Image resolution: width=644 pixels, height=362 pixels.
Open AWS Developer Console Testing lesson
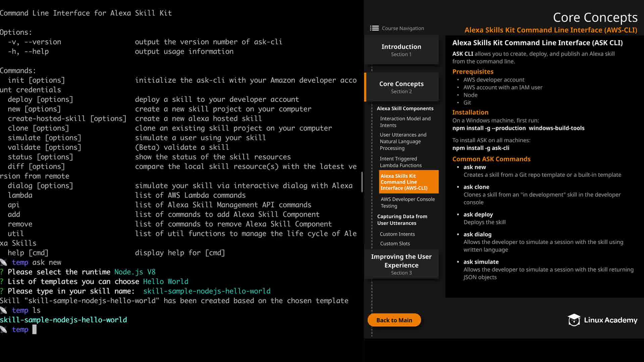click(407, 202)
